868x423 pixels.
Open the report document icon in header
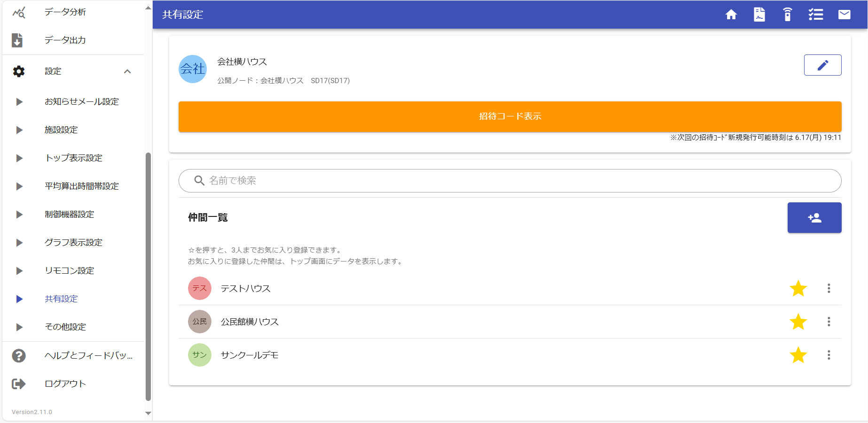pyautogui.click(x=759, y=15)
